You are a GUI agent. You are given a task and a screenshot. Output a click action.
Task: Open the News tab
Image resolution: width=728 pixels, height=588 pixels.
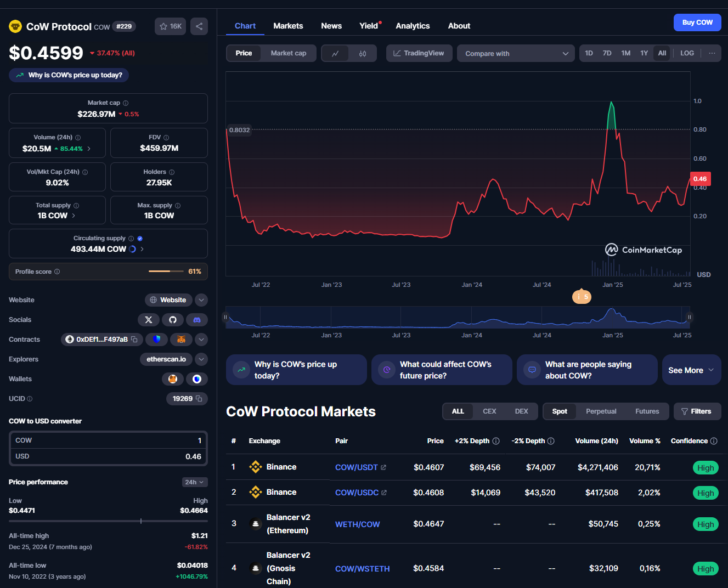click(331, 26)
